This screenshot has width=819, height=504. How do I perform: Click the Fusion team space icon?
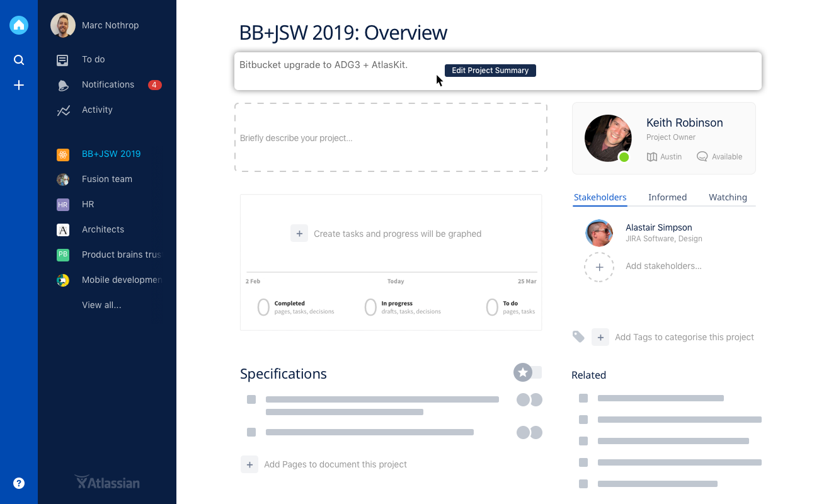click(x=63, y=180)
